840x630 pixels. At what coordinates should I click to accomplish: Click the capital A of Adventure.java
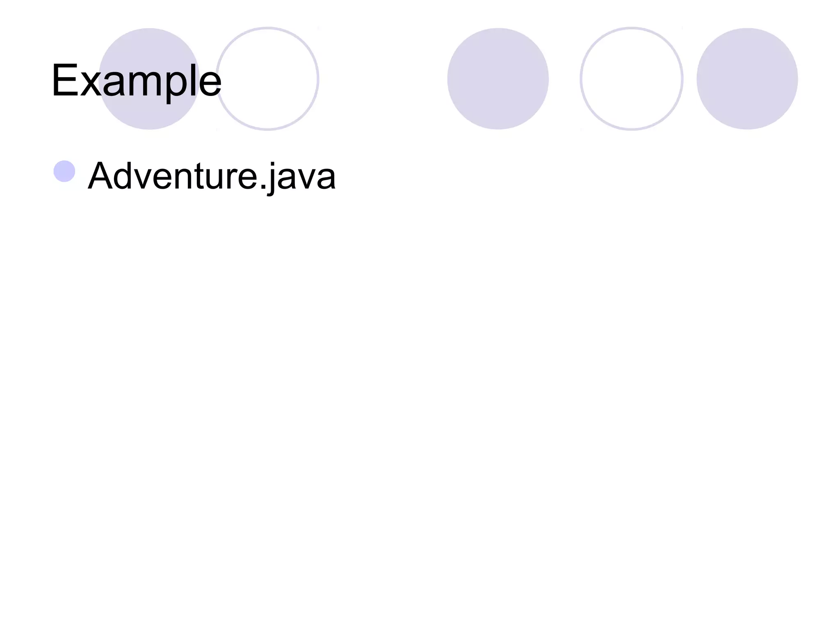click(100, 176)
